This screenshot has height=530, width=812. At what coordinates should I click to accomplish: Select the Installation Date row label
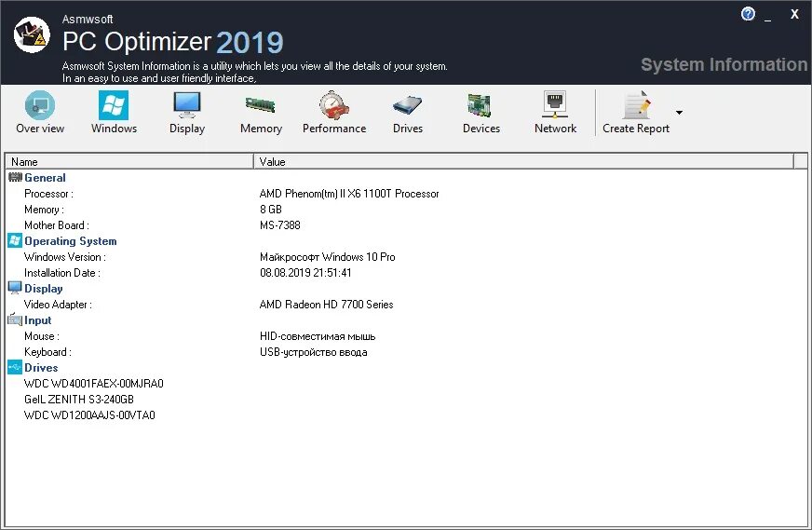[62, 273]
